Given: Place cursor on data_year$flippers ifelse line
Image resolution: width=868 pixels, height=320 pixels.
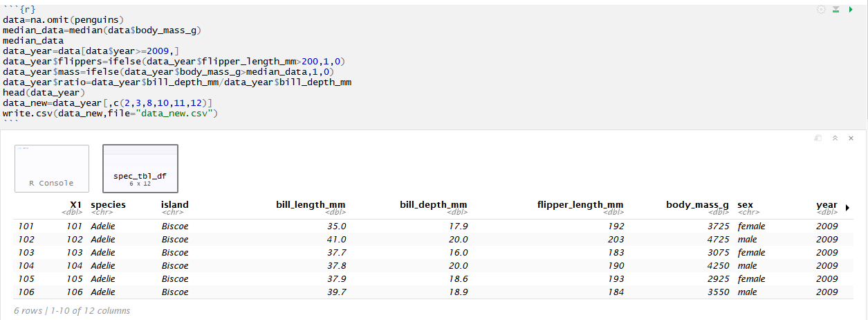Looking at the screenshot, I should click(x=174, y=61).
